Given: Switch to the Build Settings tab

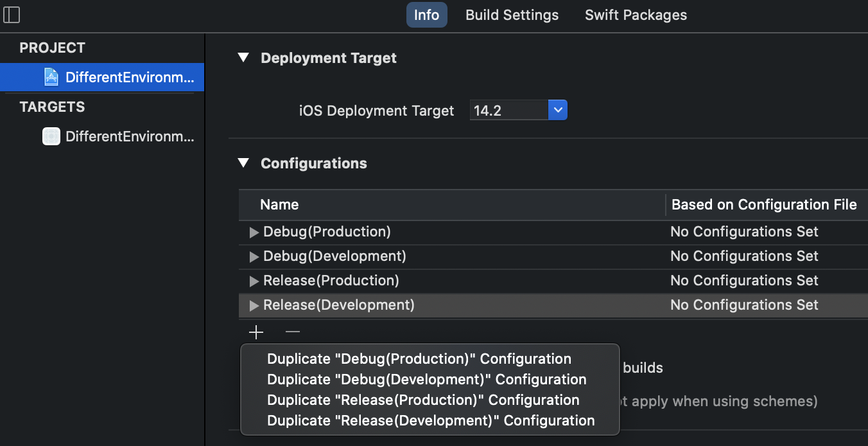Looking at the screenshot, I should click(x=512, y=15).
